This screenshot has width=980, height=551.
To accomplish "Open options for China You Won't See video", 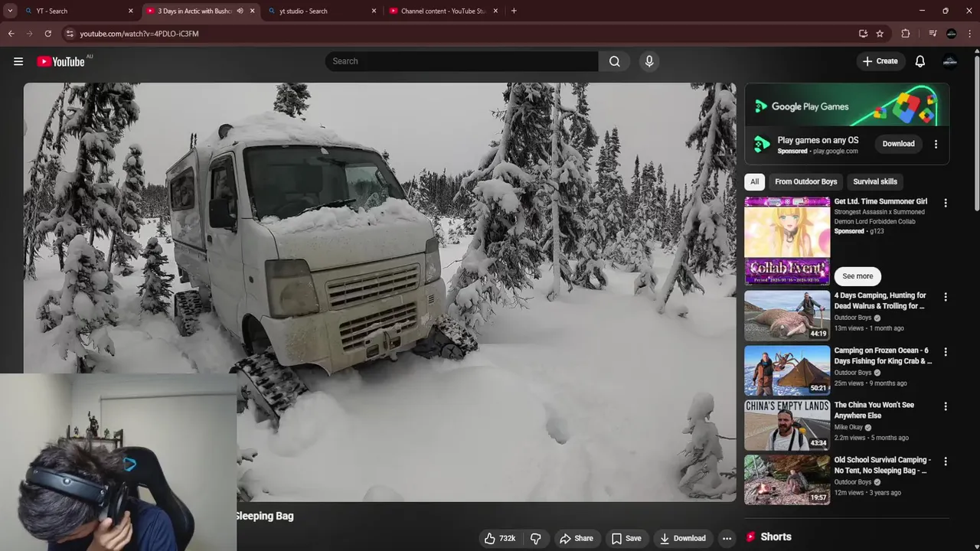I will [946, 406].
